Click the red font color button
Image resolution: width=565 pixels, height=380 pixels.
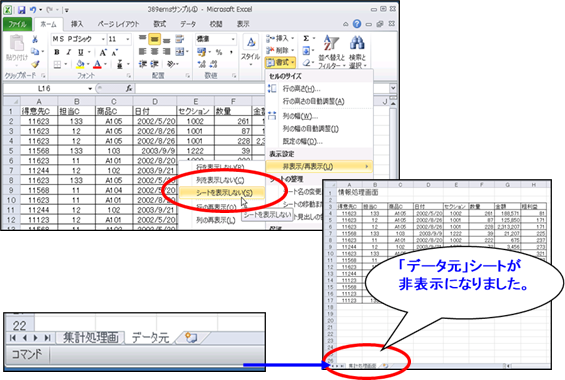point(97,64)
